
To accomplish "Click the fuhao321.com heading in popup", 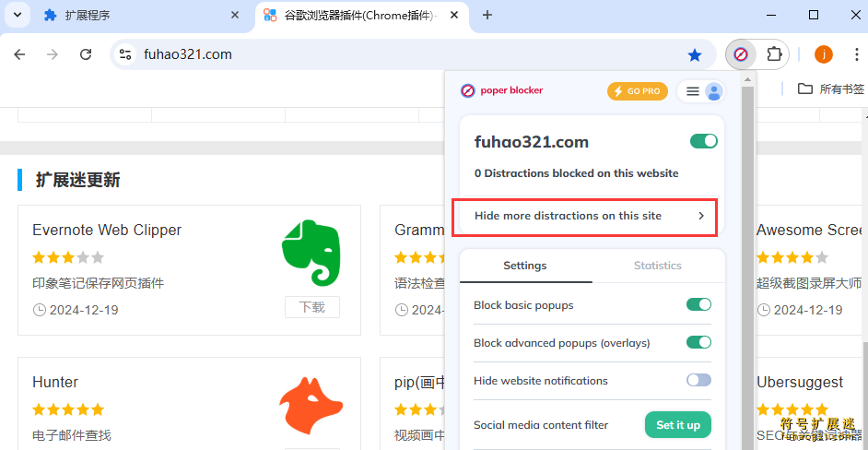I will tap(532, 142).
